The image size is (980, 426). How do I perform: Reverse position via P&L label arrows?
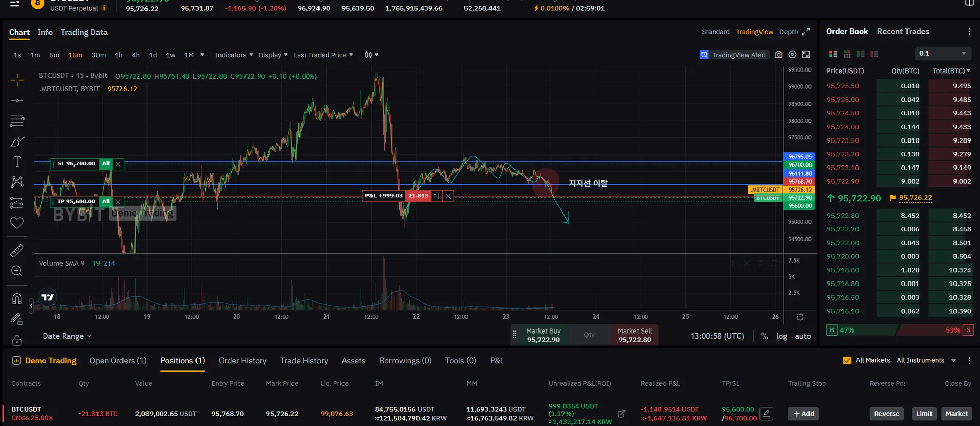point(437,196)
